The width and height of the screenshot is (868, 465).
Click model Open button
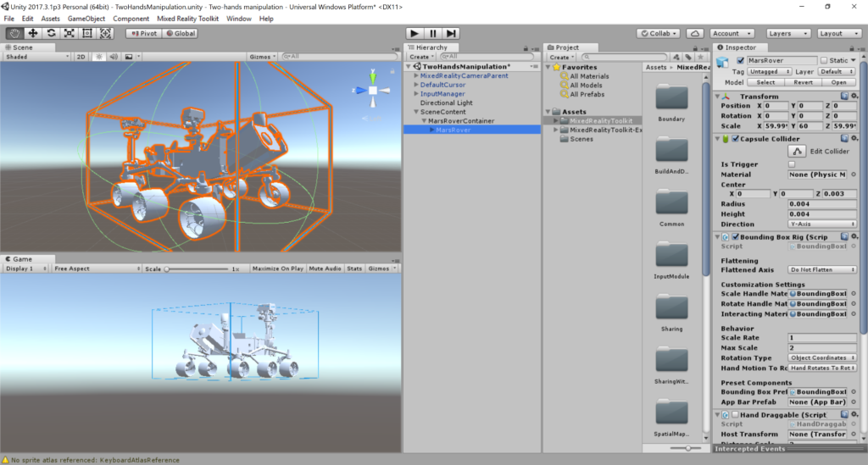tap(838, 82)
